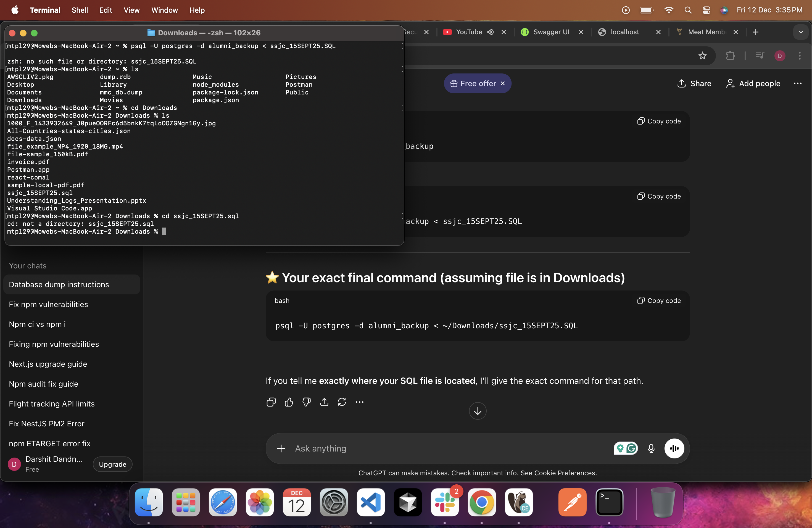812x528 pixels.
Task: Copy the ChatGPT response with copy icon
Action: [x=271, y=402]
